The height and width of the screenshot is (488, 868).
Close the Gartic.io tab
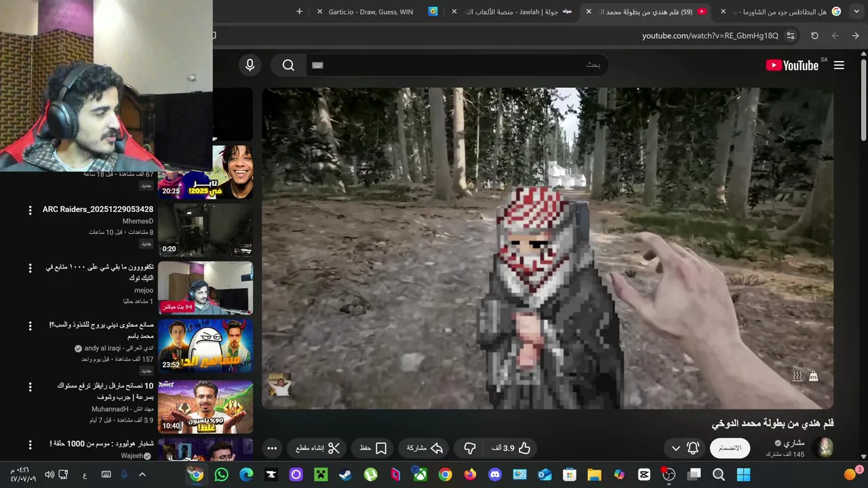click(x=320, y=12)
